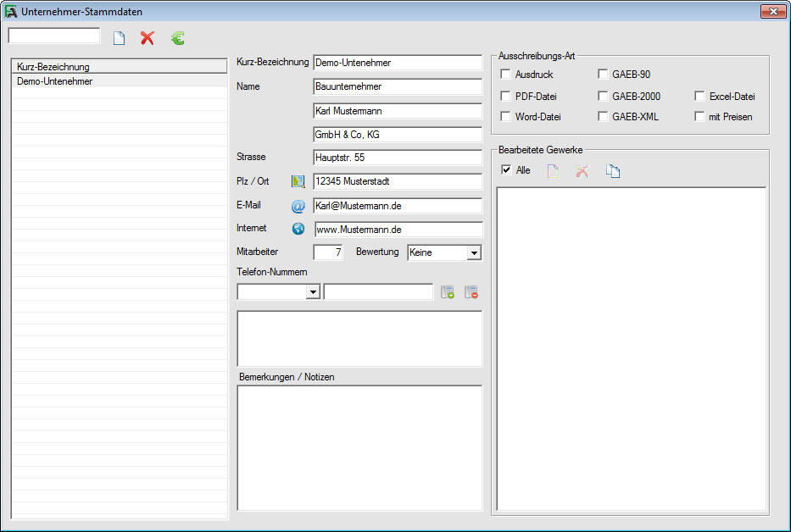Click the www.Mustermann.de Internet field
Image resolution: width=791 pixels, height=532 pixels.
(398, 230)
